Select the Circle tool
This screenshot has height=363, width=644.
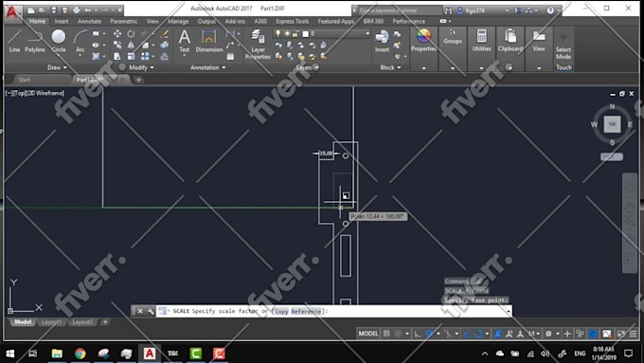(x=59, y=41)
